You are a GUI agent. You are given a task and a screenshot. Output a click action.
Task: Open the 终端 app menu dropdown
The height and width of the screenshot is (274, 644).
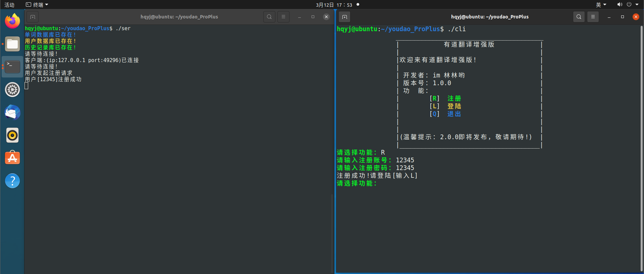point(37,5)
